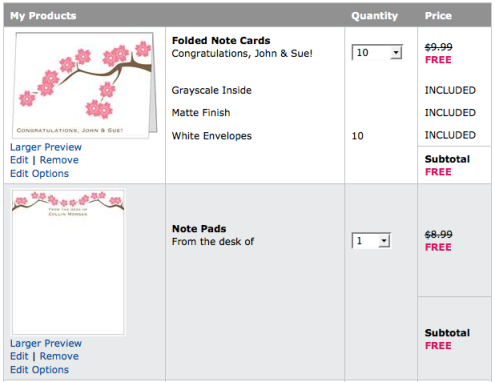Click the Folded Note Cards product title

point(221,40)
